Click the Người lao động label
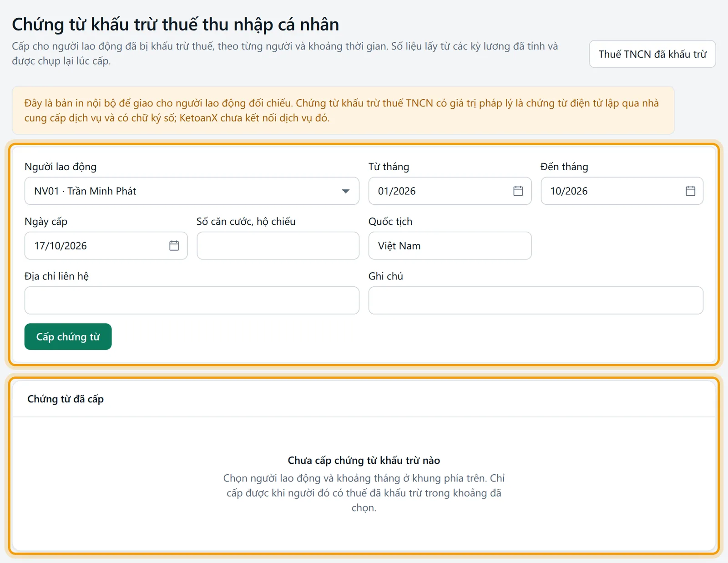Image resolution: width=728 pixels, height=563 pixels. pos(61,167)
